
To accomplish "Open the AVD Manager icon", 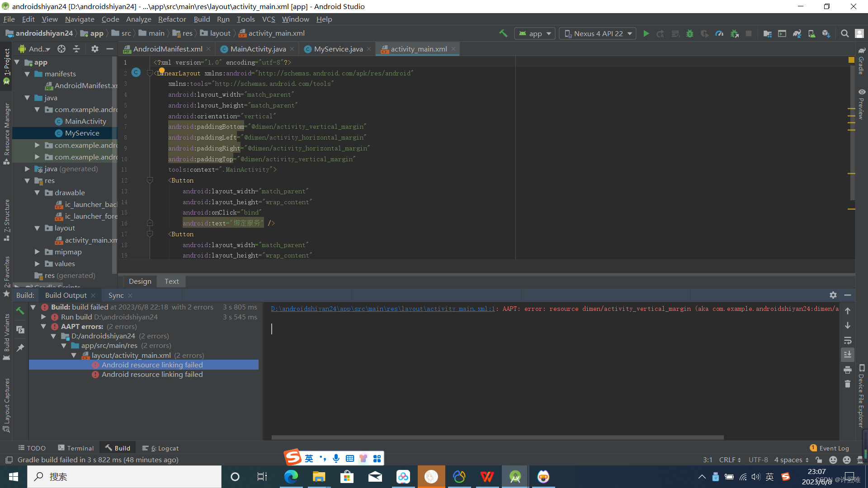I will (811, 33).
